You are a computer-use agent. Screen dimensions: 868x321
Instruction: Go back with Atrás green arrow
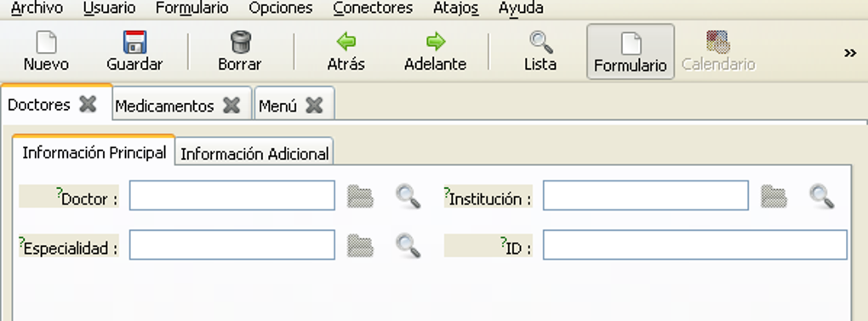pos(346,42)
